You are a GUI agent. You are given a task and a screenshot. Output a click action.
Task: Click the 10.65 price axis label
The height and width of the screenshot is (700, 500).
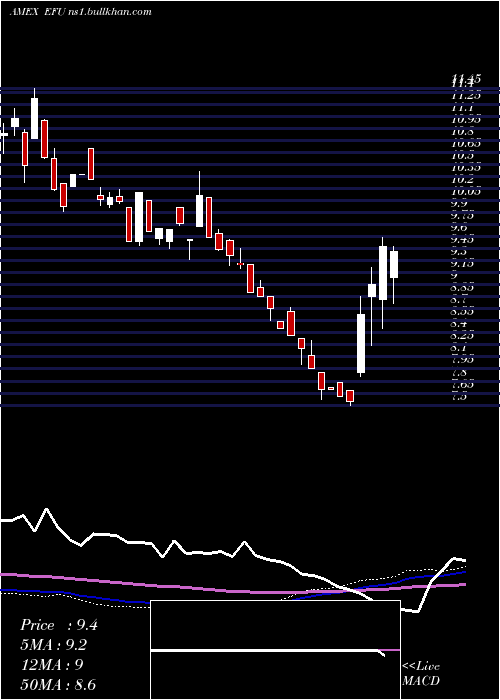tap(466, 144)
